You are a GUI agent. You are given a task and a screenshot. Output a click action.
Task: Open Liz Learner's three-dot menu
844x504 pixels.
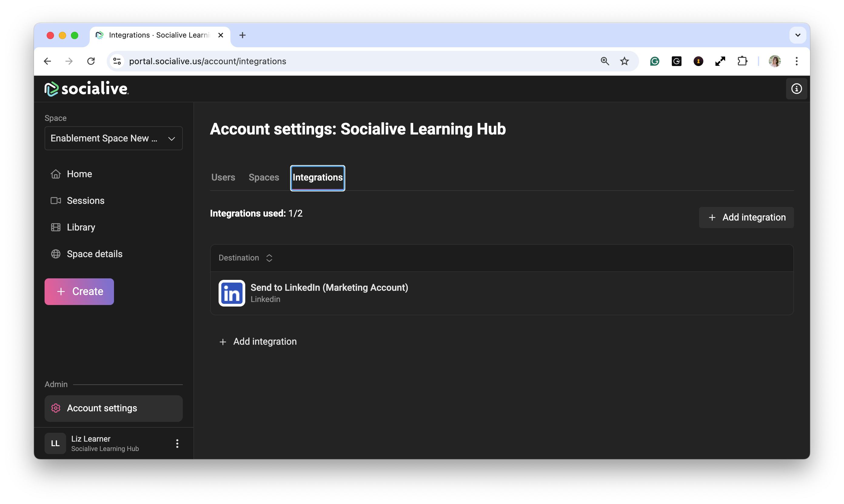[177, 443]
